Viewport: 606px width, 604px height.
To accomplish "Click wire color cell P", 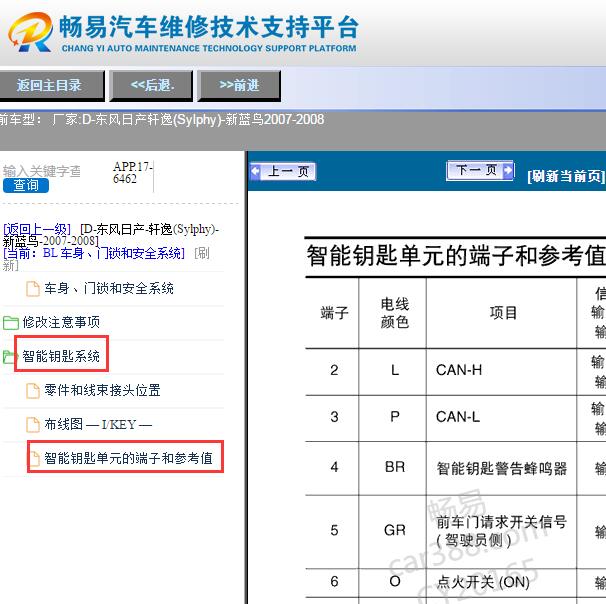I will click(x=395, y=417).
